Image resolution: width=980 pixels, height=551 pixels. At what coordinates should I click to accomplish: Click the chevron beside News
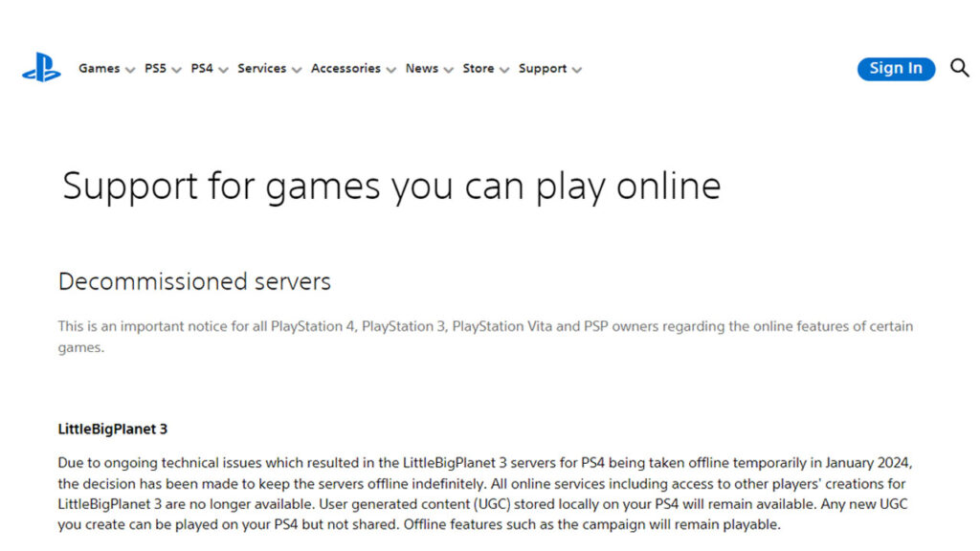pos(448,70)
